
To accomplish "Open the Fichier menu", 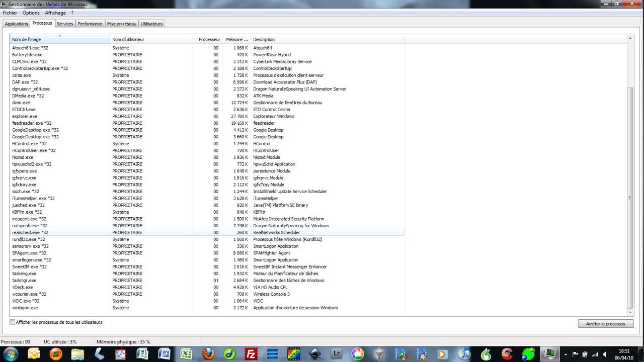I will point(10,13).
